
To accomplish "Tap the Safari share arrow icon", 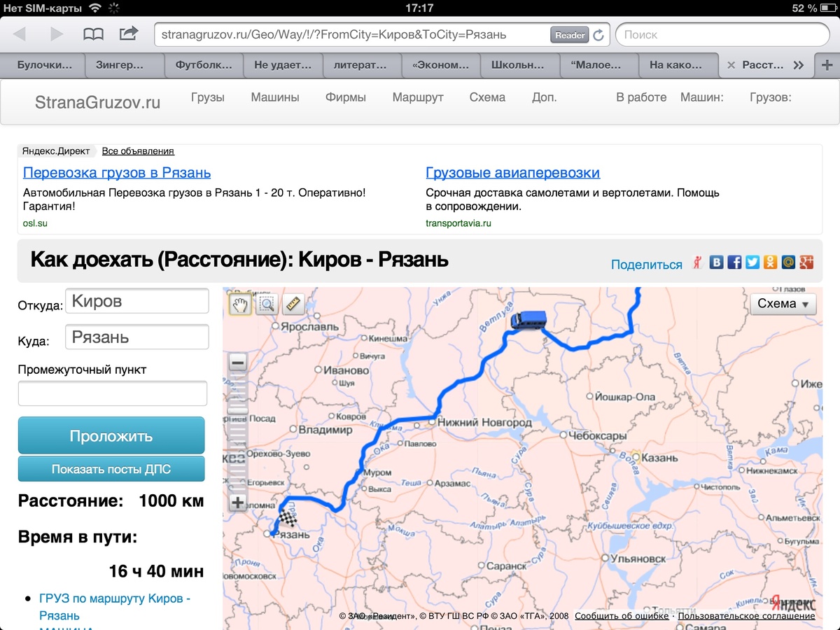I will pyautogui.click(x=129, y=33).
